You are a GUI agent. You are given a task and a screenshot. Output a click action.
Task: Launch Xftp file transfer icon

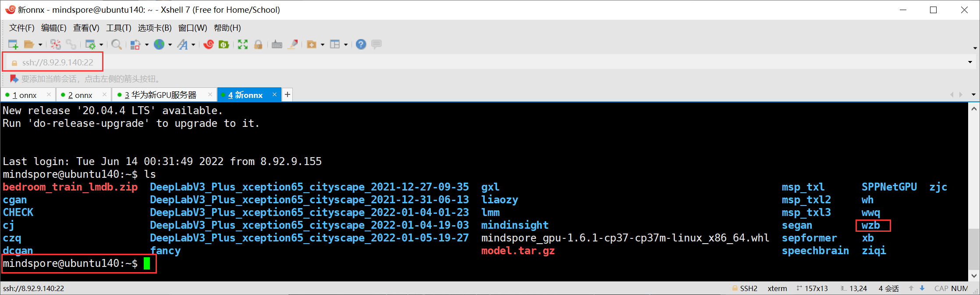[224, 44]
